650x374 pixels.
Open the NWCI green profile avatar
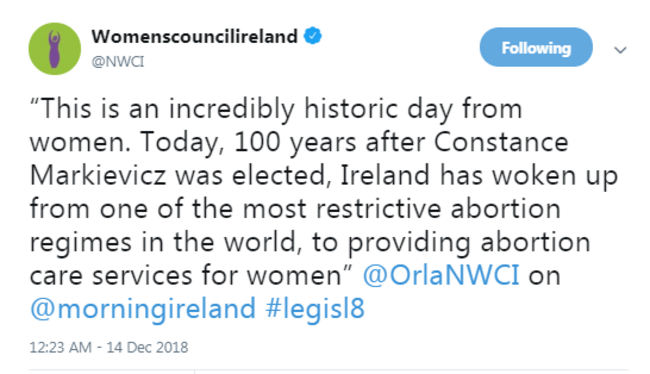click(x=55, y=49)
